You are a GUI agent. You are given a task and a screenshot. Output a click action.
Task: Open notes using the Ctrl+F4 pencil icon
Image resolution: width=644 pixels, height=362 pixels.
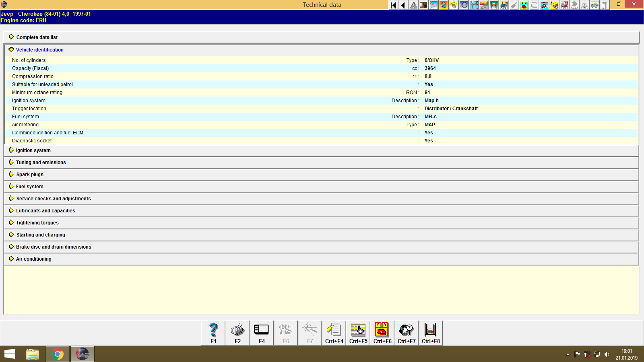(x=334, y=333)
